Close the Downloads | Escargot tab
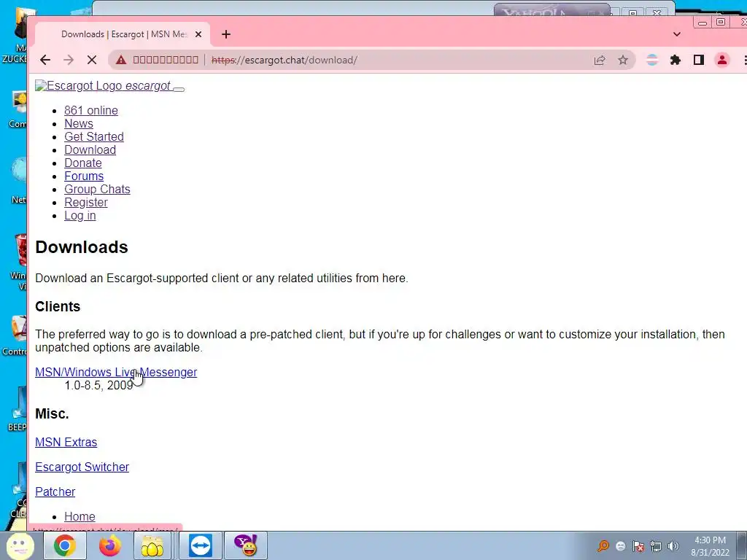 point(198,34)
